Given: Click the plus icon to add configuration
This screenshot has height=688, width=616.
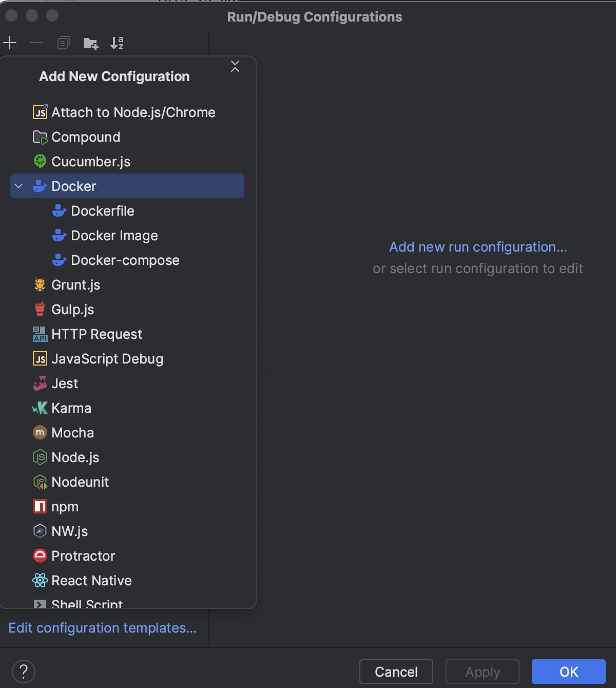Looking at the screenshot, I should click(10, 43).
